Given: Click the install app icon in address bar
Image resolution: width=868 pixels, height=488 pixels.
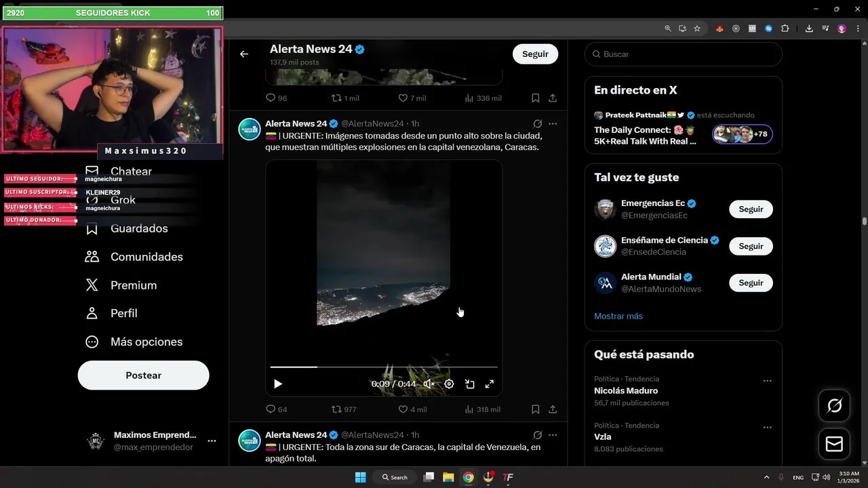Looking at the screenshot, I should [682, 28].
